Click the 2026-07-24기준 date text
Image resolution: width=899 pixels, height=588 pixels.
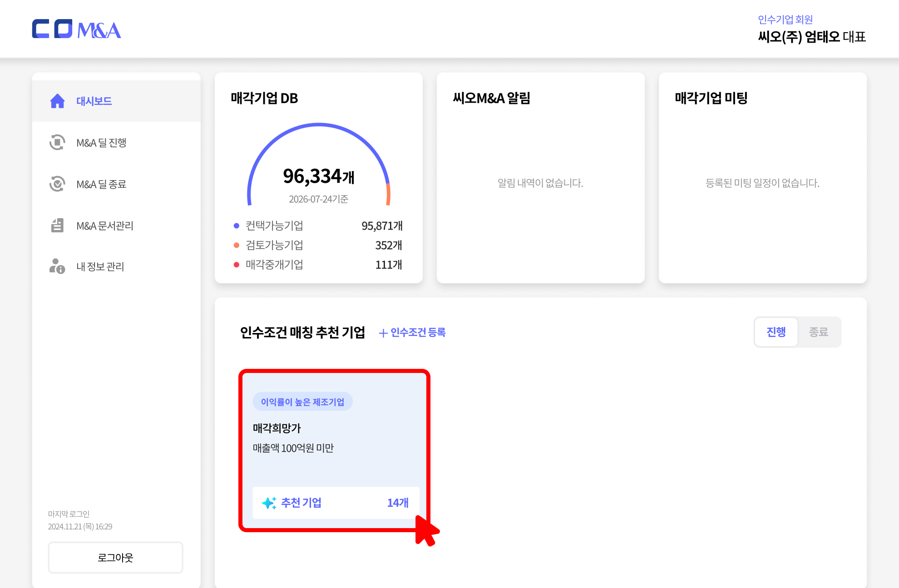tap(318, 199)
